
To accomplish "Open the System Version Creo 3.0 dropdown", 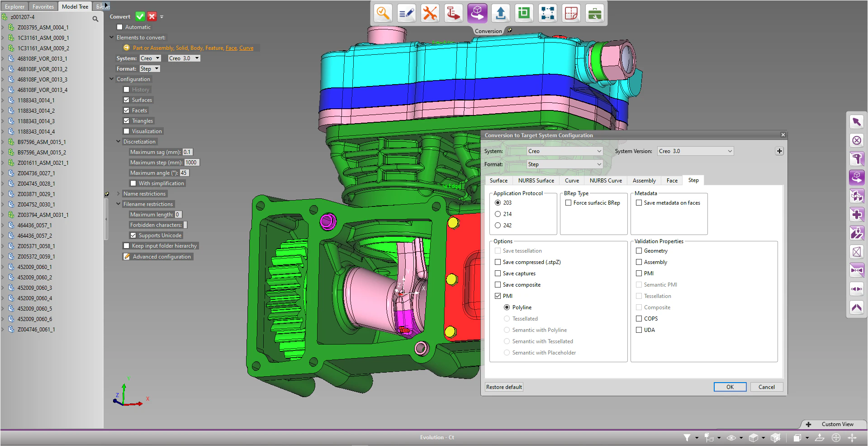I will [x=695, y=151].
